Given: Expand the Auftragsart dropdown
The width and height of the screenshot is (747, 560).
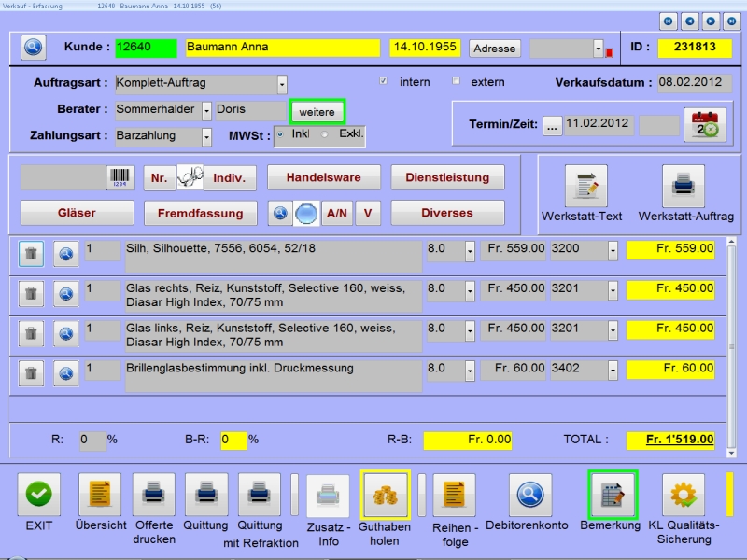Looking at the screenshot, I should 282,85.
